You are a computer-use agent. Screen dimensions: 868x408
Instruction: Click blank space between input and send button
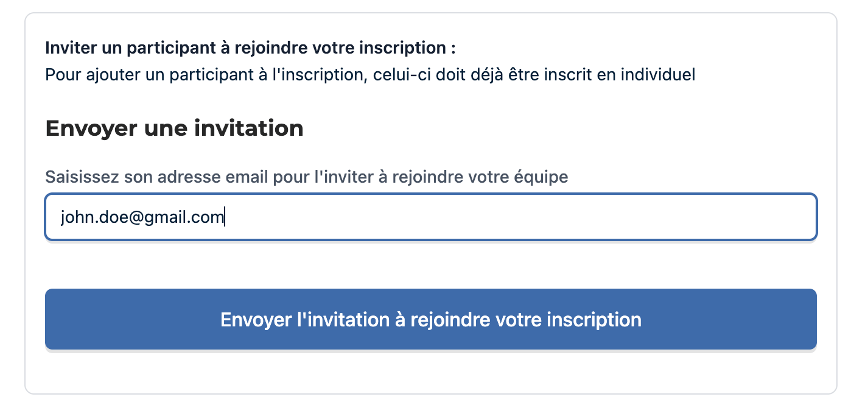(430, 264)
